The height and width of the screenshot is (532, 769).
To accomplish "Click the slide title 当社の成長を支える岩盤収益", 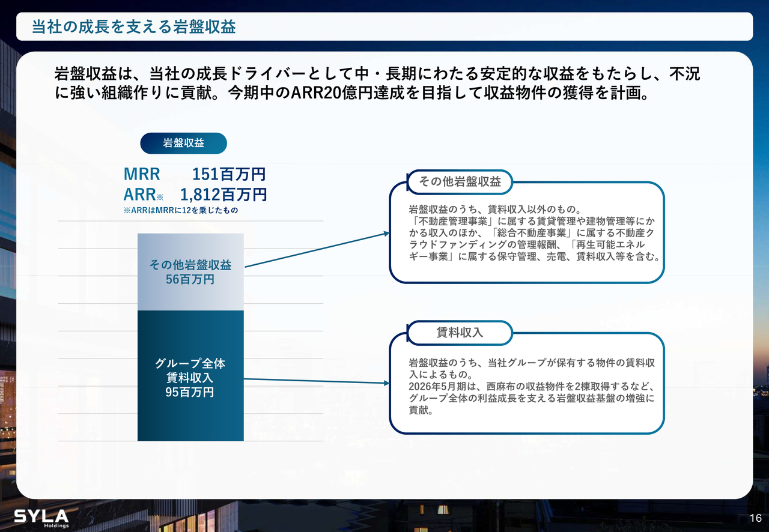I will point(133,27).
